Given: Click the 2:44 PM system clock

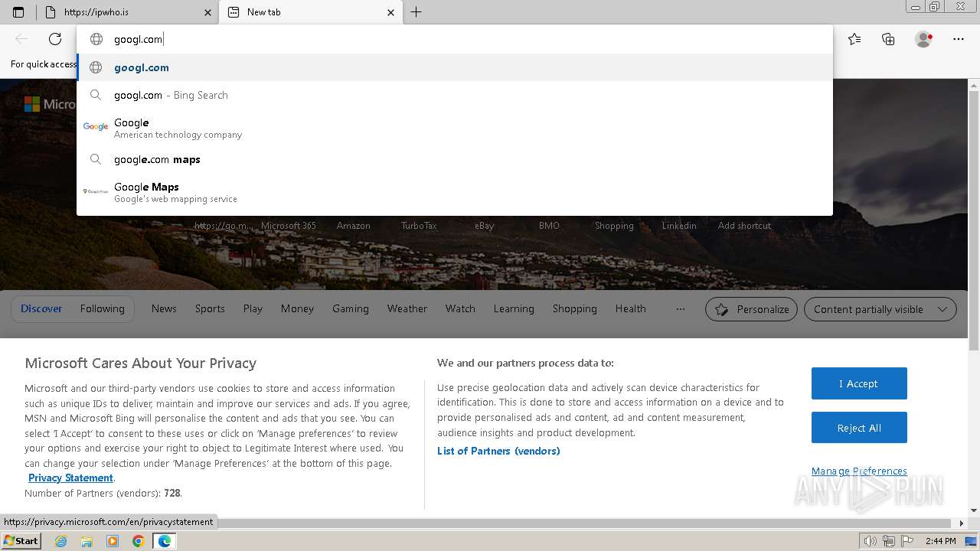Looking at the screenshot, I should pyautogui.click(x=940, y=541).
